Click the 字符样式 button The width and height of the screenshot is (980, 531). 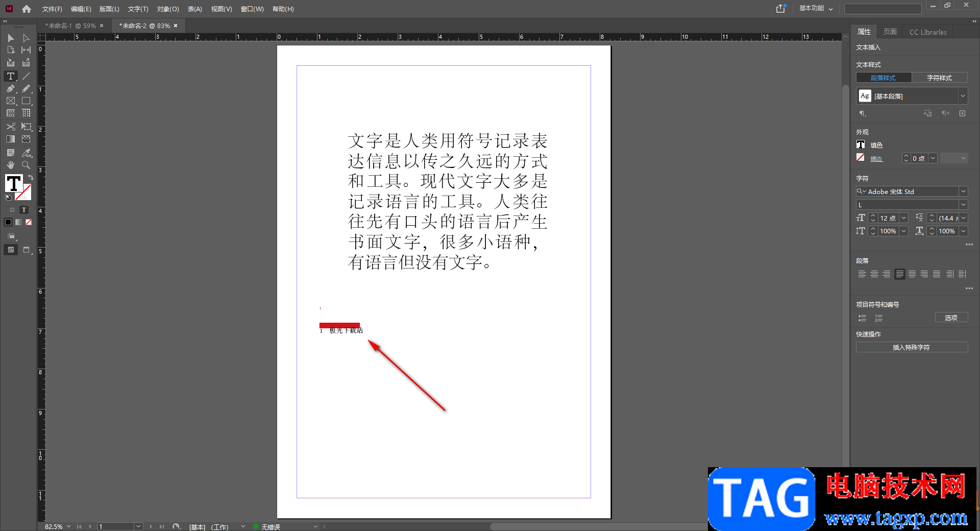tap(939, 78)
